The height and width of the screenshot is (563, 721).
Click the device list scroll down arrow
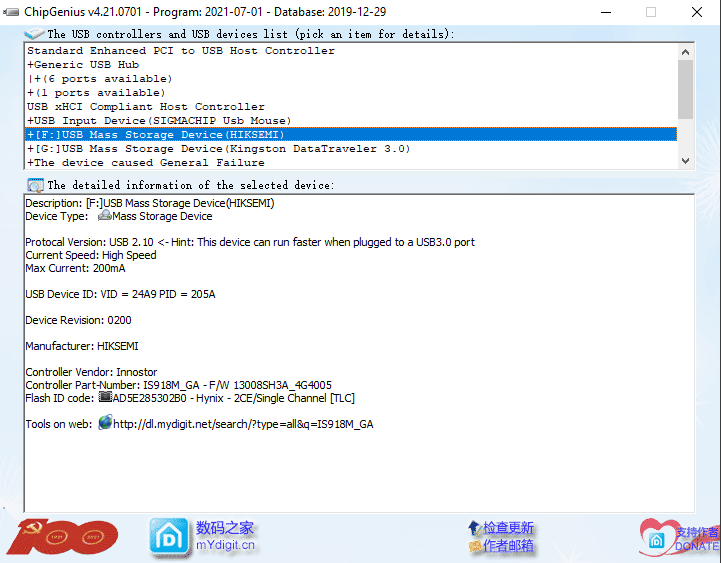[685, 161]
